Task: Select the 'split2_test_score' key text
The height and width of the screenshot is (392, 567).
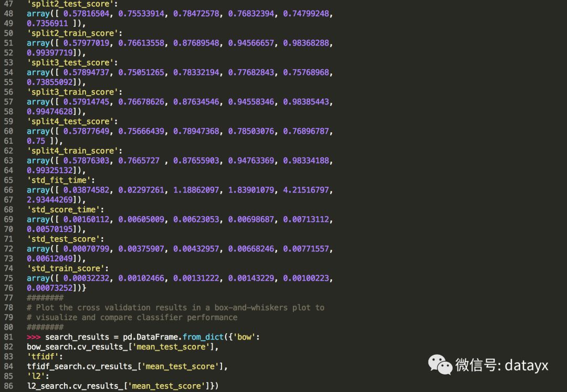Action: pyautogui.click(x=70, y=4)
